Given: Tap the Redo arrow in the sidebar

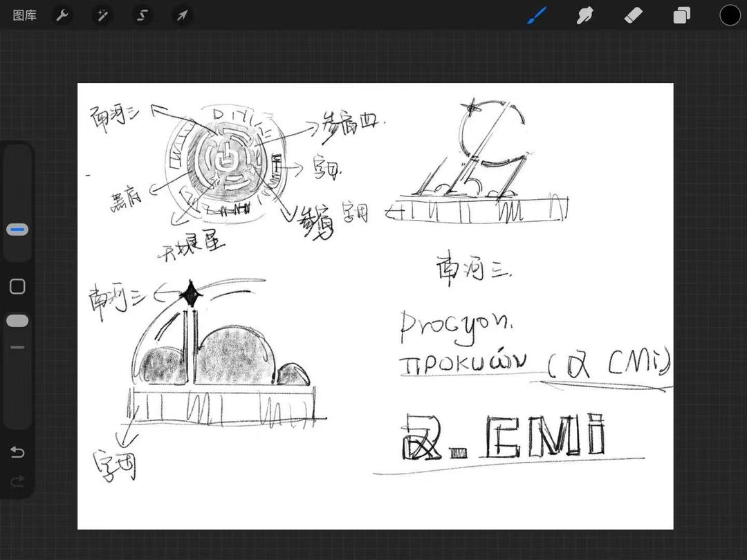Looking at the screenshot, I should point(17,481).
